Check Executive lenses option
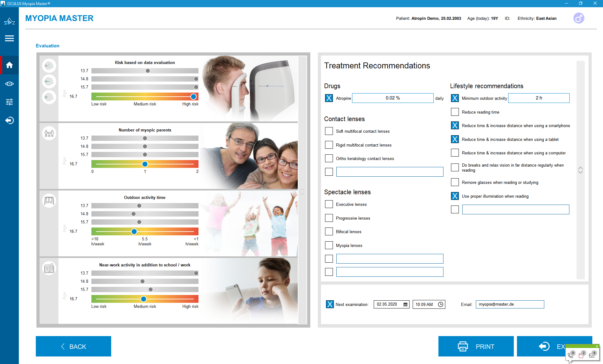603x364 pixels. click(329, 204)
